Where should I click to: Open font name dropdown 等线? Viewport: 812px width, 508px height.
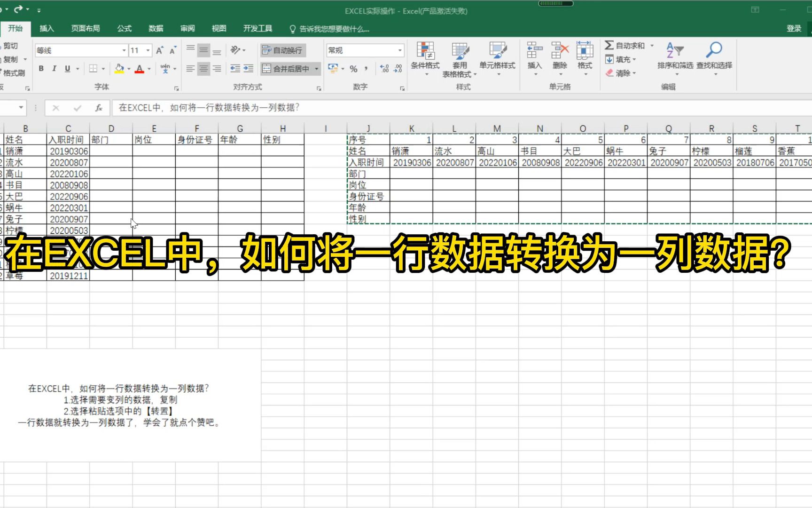pyautogui.click(x=124, y=50)
